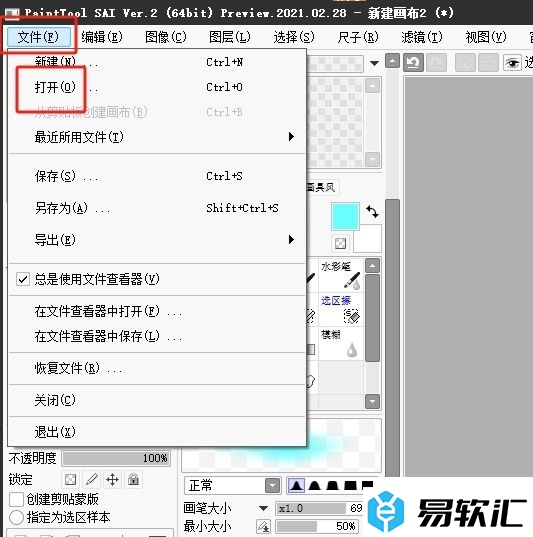This screenshot has height=537, width=533.
Task: Select the second brush edge shape
Action: pos(314,485)
